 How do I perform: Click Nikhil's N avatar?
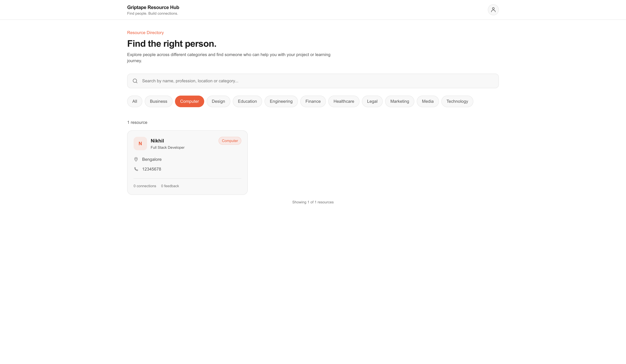pyautogui.click(x=140, y=143)
